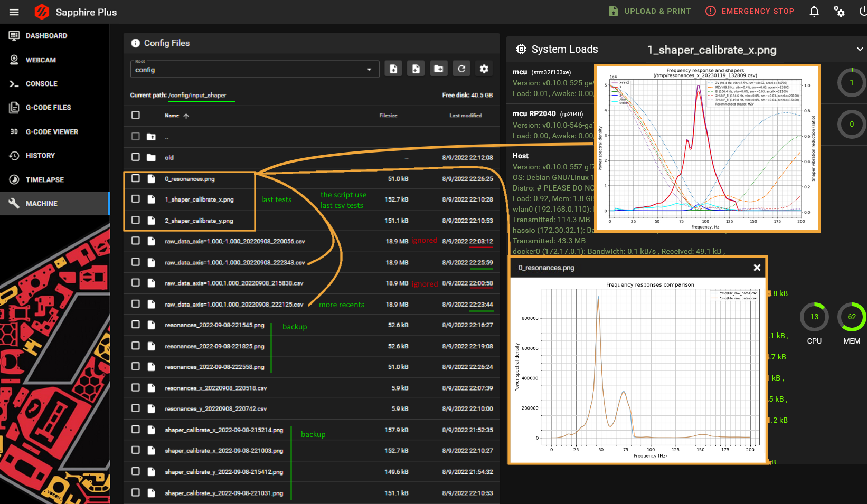Click the System Loads chip icon
867x504 pixels.
[x=521, y=49]
